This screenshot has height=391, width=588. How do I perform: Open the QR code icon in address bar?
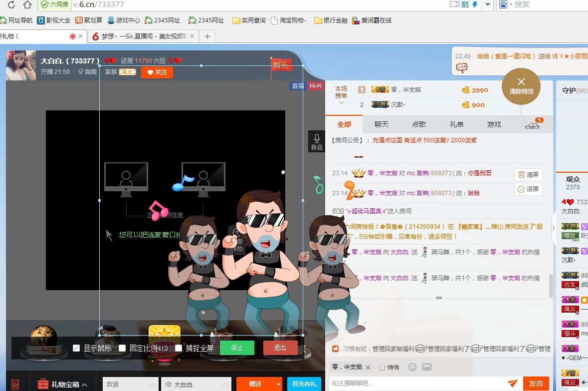(x=465, y=4)
